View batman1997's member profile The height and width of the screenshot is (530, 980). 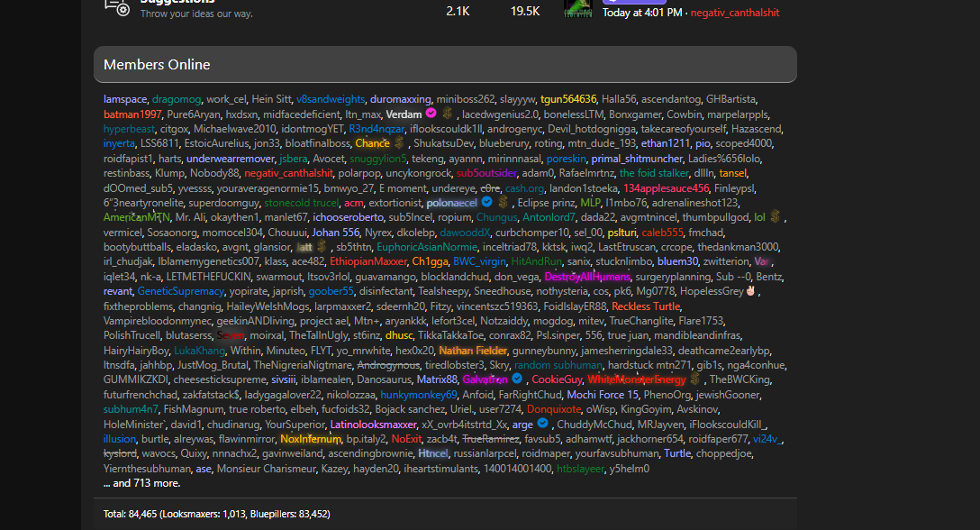point(132,114)
